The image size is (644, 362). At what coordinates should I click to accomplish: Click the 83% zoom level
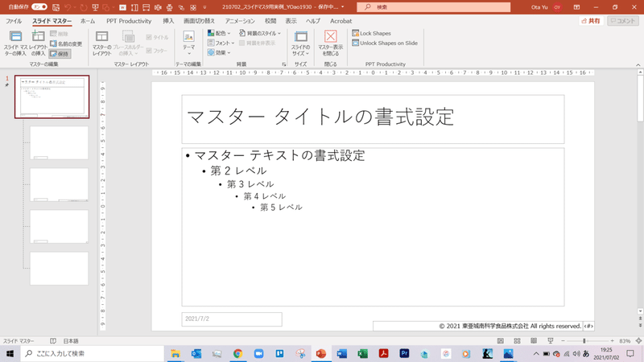tap(625, 341)
